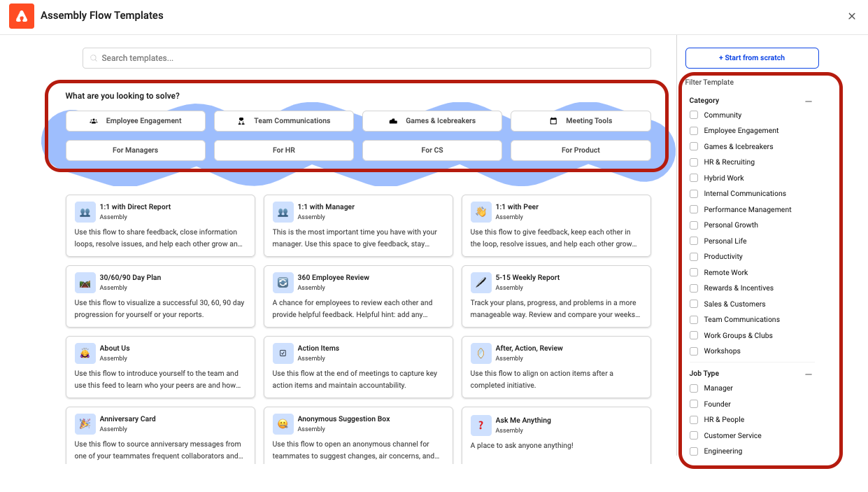The image size is (868, 492).
Task: Check the Community category filter
Action: pos(694,115)
